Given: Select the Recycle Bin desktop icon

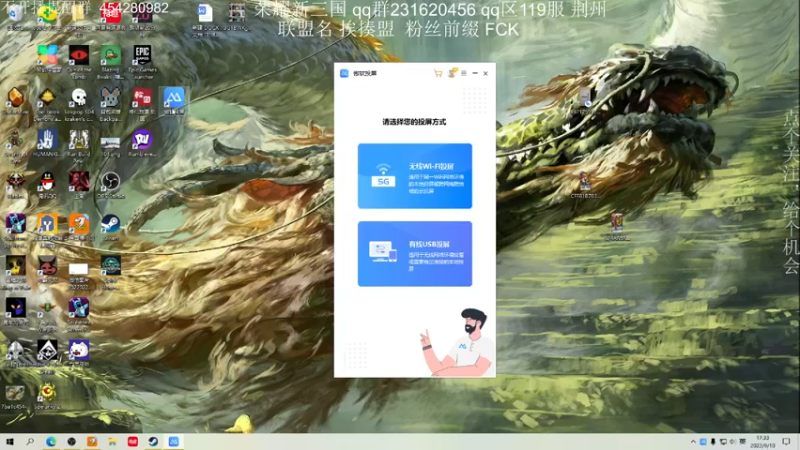Looking at the screenshot, I should [15, 18].
